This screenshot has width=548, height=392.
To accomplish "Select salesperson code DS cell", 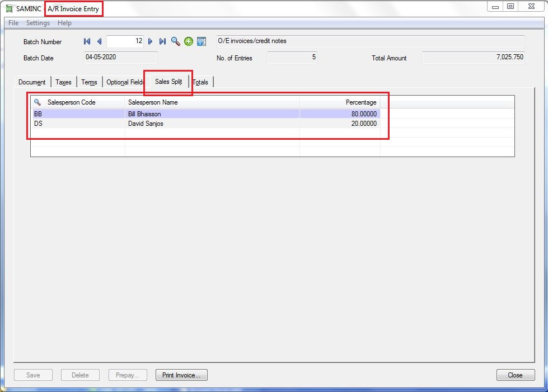I will coord(78,124).
